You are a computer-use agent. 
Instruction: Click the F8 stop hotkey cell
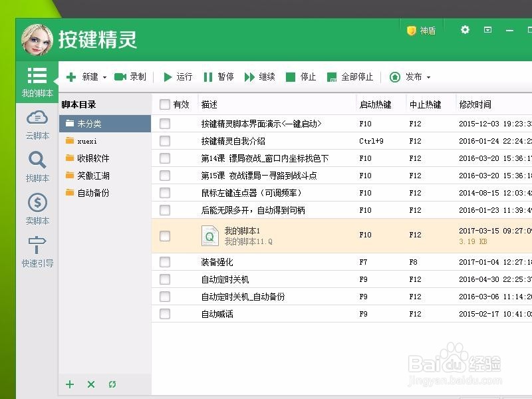[413, 262]
